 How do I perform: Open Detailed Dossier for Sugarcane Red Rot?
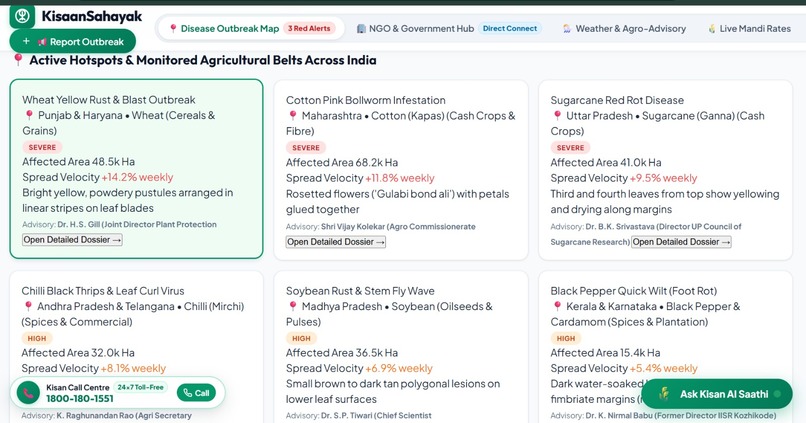point(682,242)
